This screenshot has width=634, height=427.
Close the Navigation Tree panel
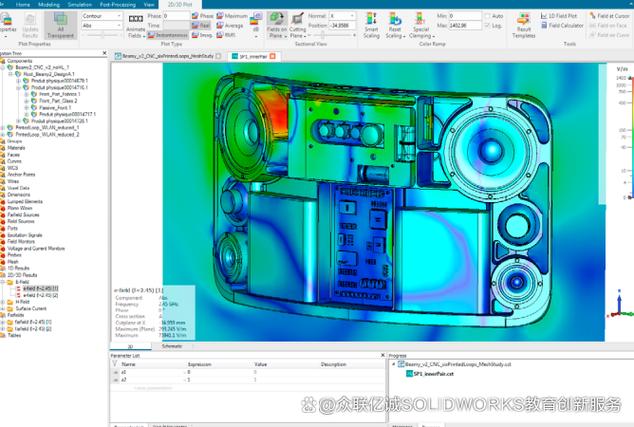105,53
